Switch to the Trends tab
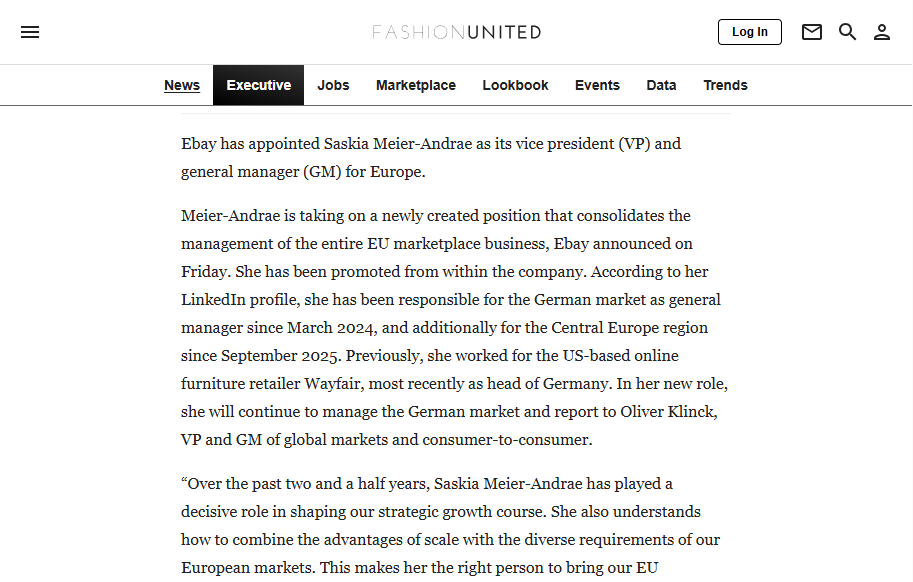 pyautogui.click(x=726, y=85)
